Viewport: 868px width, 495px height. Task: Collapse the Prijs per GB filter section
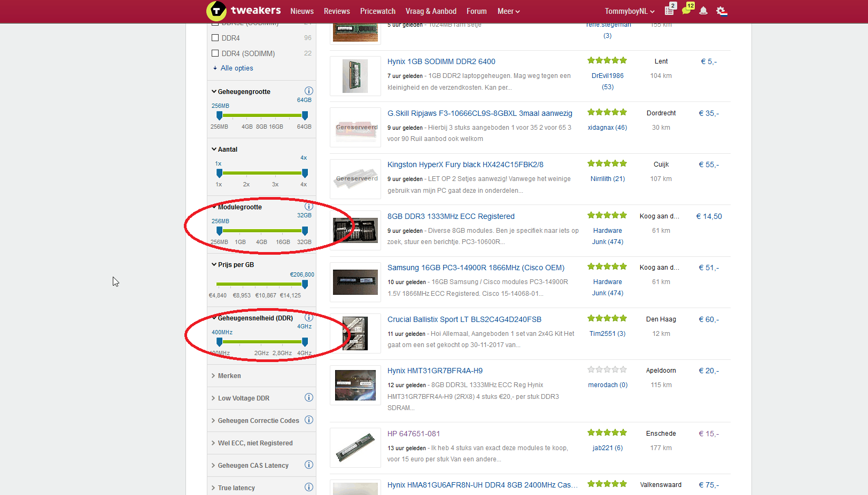click(x=233, y=265)
